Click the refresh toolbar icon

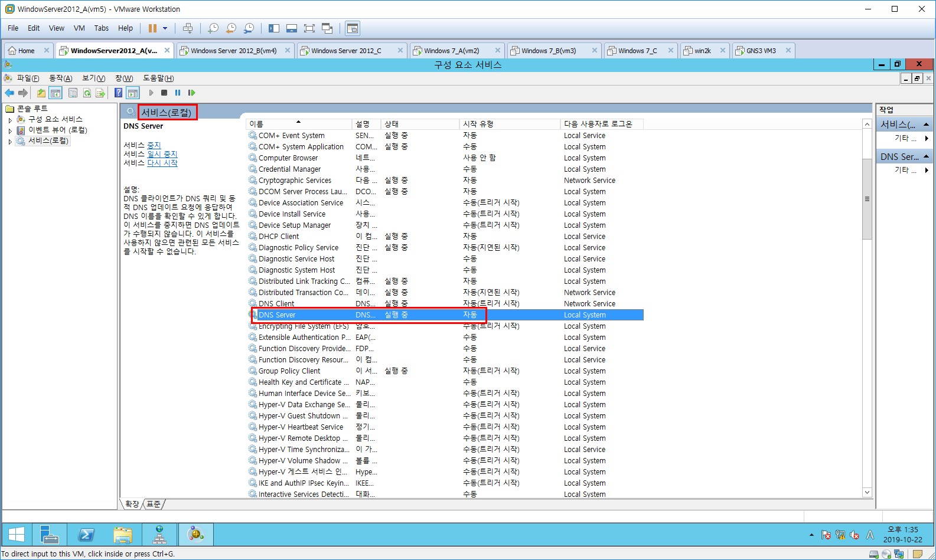87,93
